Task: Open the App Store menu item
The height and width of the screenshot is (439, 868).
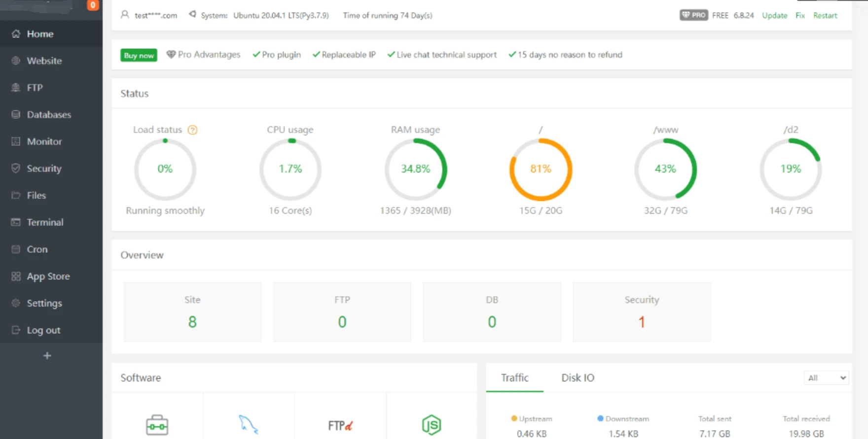Action: pos(48,276)
